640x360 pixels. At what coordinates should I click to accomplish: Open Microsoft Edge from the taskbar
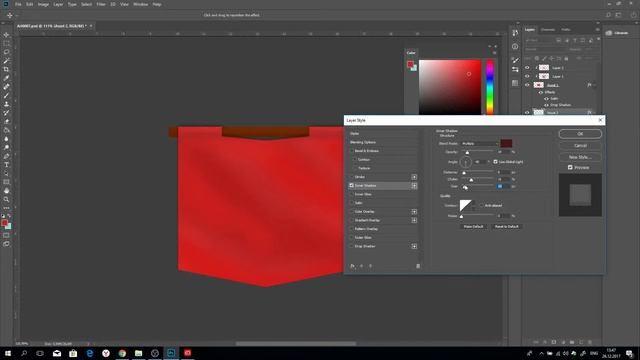point(89,353)
